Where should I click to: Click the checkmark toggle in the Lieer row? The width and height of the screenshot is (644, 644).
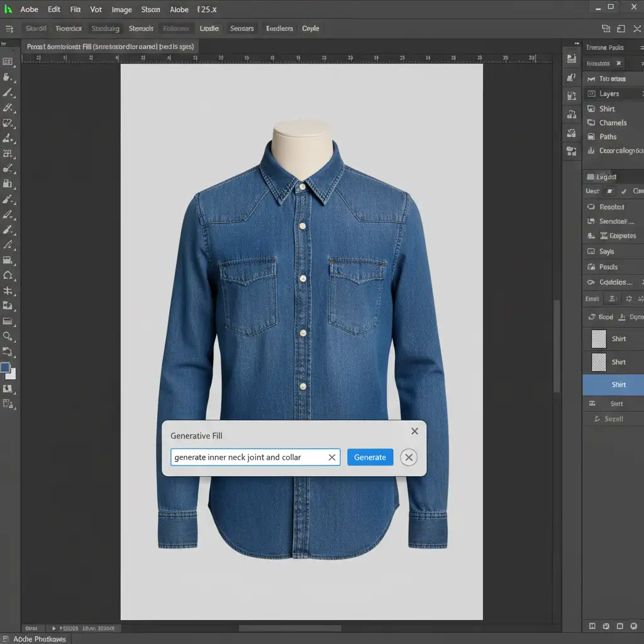click(x=624, y=191)
